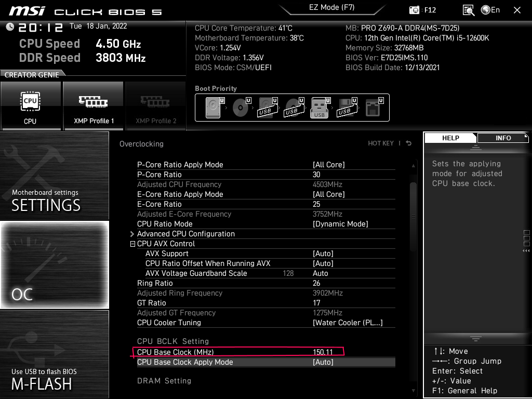Click the scroll down arrow of settings list
Image resolution: width=532 pixels, height=399 pixels.
413,391
